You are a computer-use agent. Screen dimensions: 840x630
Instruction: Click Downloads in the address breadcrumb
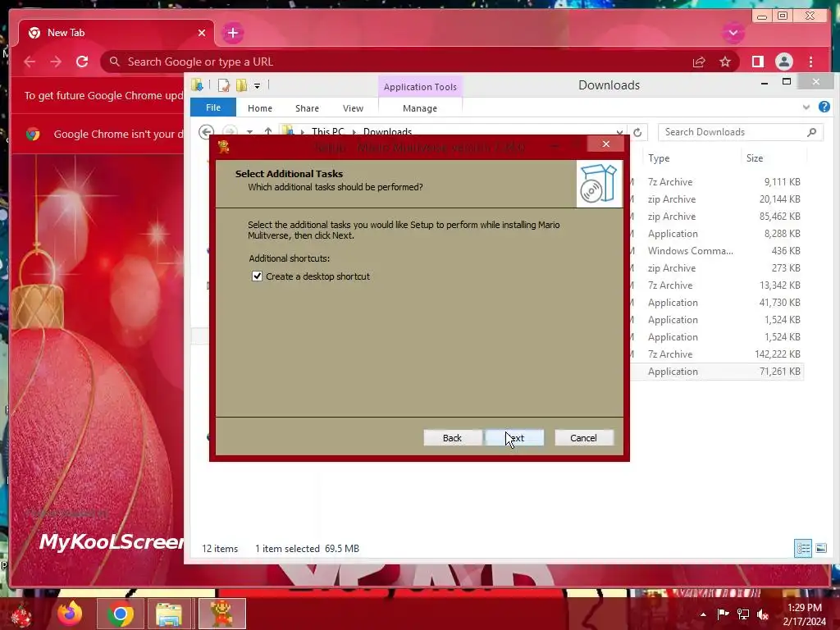(x=387, y=132)
